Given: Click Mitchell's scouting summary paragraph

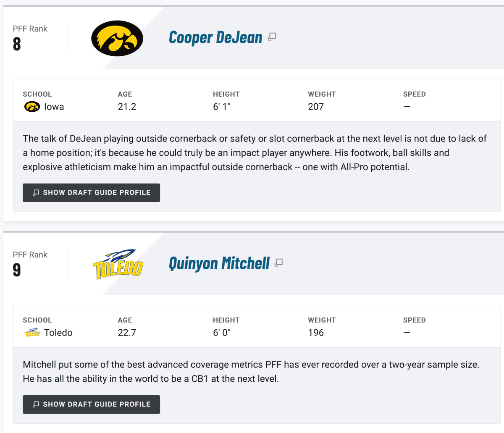Looking at the screenshot, I should coord(251,372).
